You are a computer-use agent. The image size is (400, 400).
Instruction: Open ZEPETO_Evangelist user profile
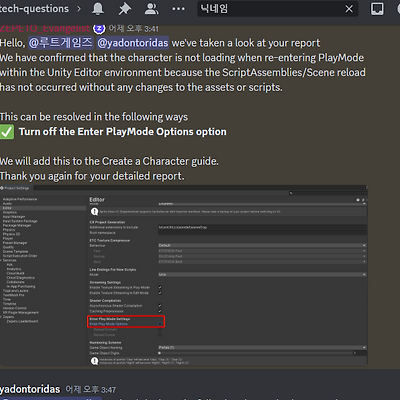45,28
